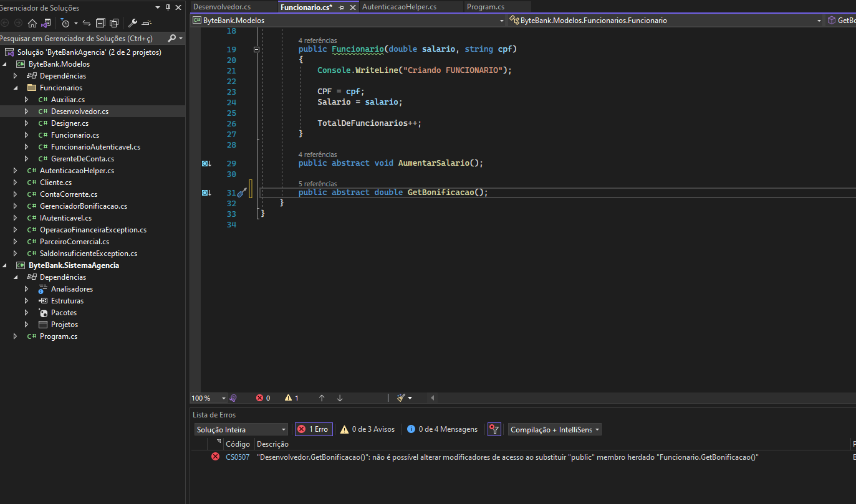Collapse all items in Solution Explorer

coord(100,23)
